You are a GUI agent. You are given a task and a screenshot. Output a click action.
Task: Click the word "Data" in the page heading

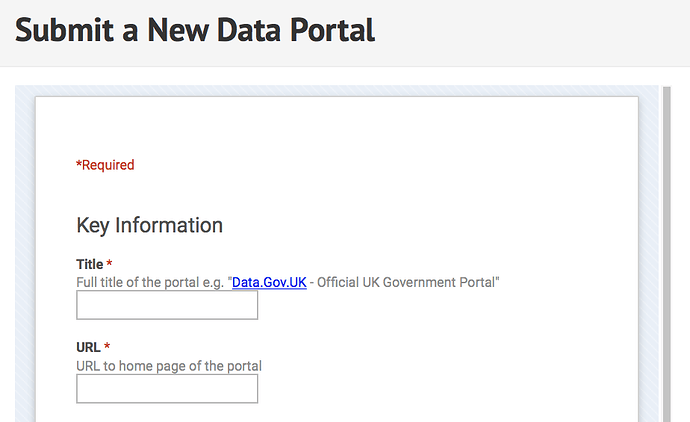[242, 30]
